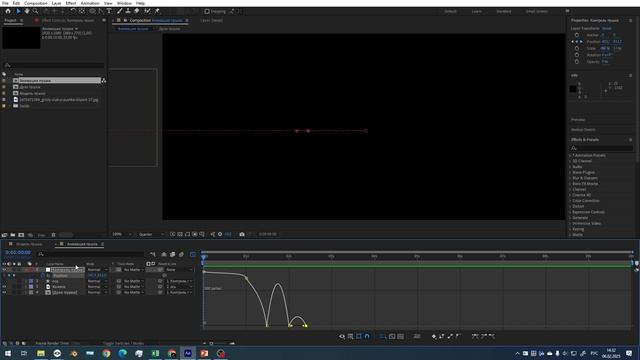
Task: Open the Quarter resolution dropdown
Action: click(x=151, y=234)
